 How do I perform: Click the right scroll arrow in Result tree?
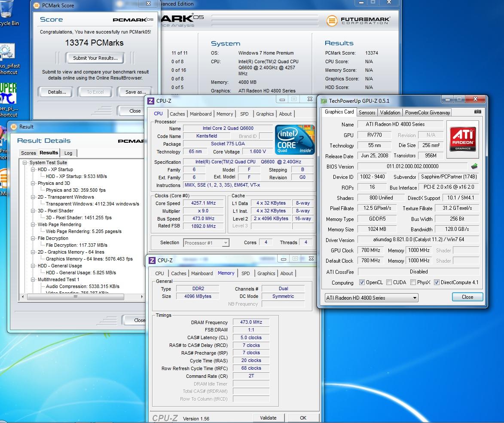(142, 297)
